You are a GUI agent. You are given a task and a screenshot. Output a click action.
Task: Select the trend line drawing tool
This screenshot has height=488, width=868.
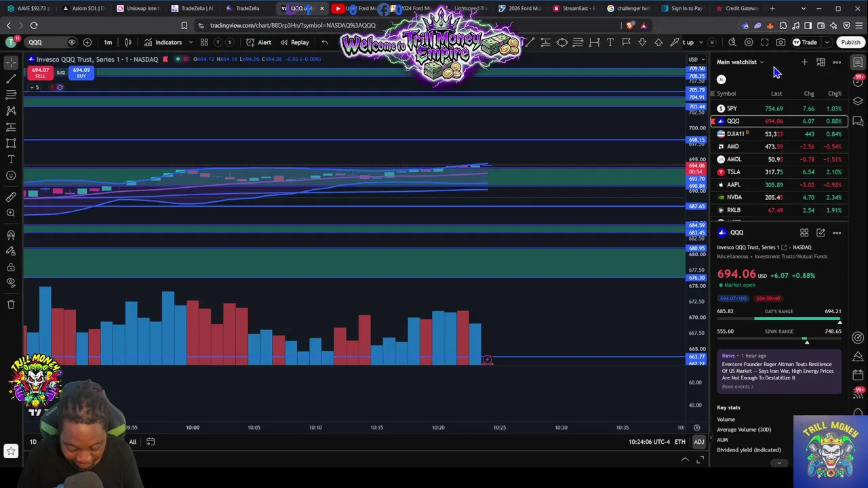[x=11, y=78]
